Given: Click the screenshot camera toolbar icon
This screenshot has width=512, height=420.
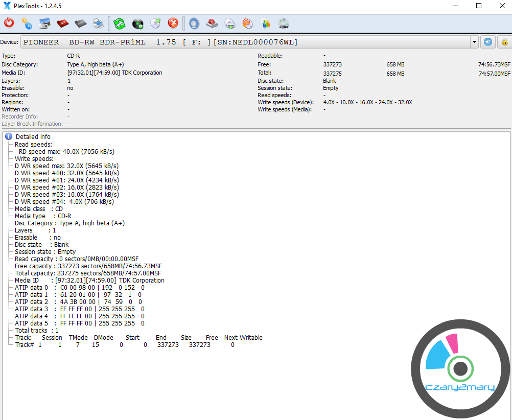Looking at the screenshot, I should [x=45, y=23].
